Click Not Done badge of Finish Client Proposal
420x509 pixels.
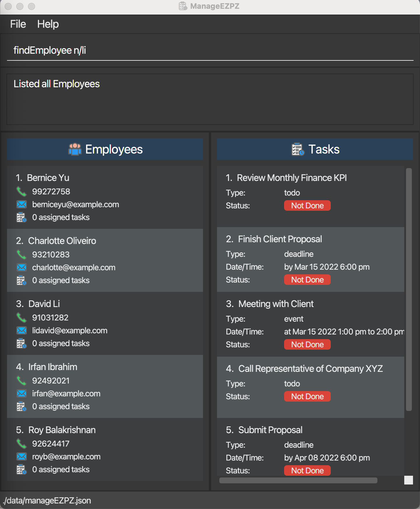[307, 280]
